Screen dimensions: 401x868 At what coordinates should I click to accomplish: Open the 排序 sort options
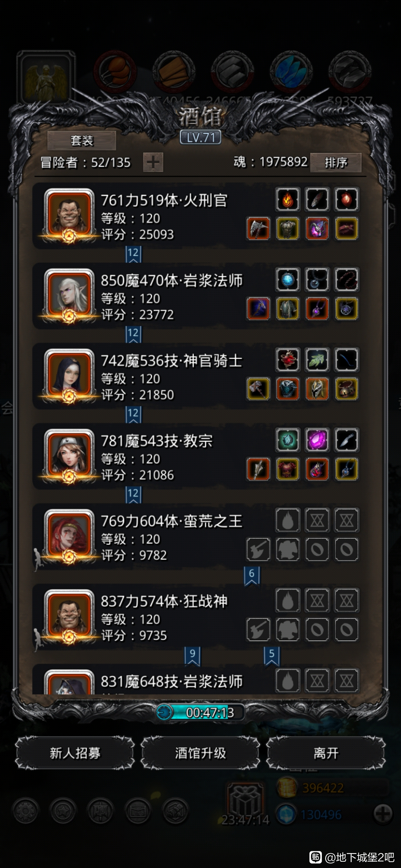(336, 162)
